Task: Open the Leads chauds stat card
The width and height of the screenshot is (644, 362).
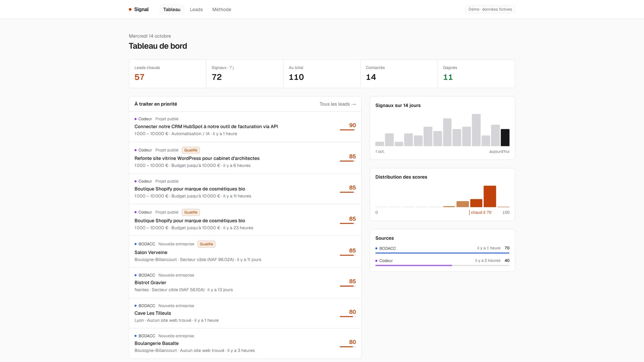Action: 167,74
